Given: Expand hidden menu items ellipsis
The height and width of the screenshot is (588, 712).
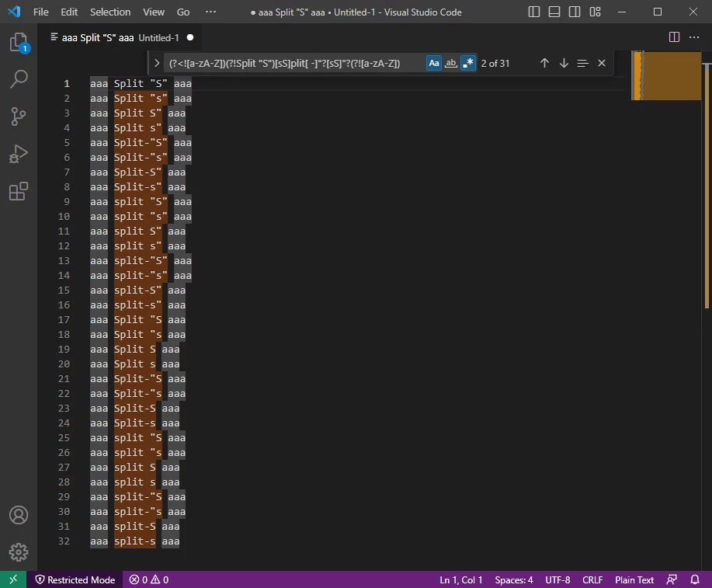Looking at the screenshot, I should [210, 12].
